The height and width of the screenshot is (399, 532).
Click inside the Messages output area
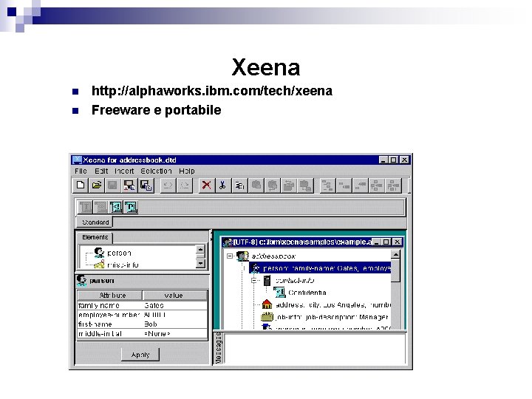[x=315, y=349]
